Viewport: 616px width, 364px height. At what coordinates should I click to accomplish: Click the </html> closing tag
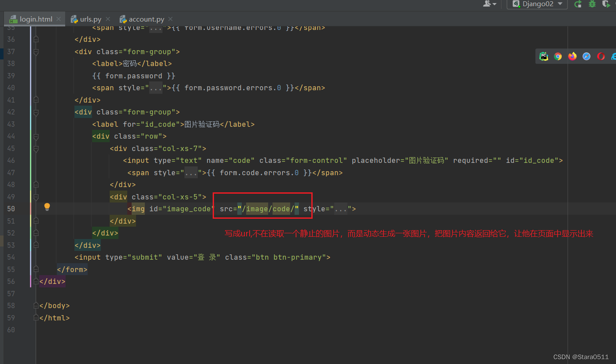(55, 318)
